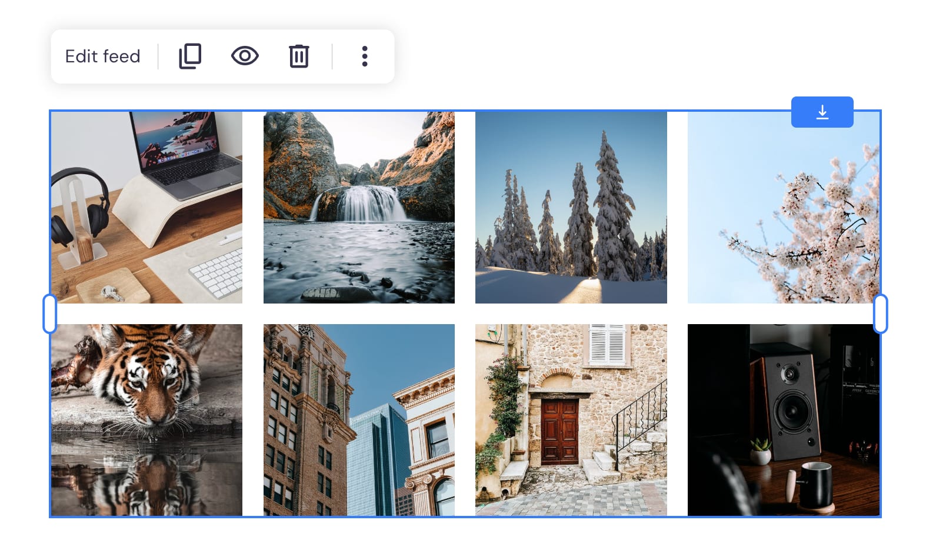Click the right resize handle of the feed
Screen dimensions: 946x560
880,314
